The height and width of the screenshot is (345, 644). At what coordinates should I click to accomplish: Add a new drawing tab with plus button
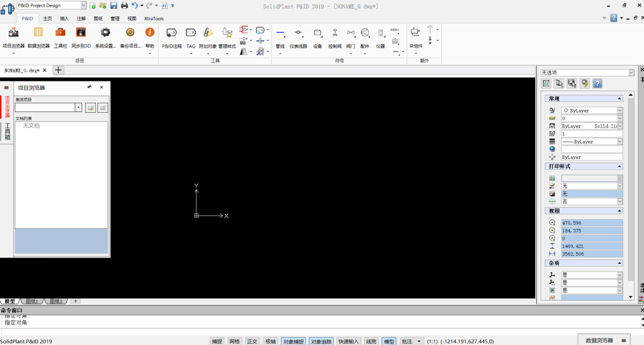(58, 70)
